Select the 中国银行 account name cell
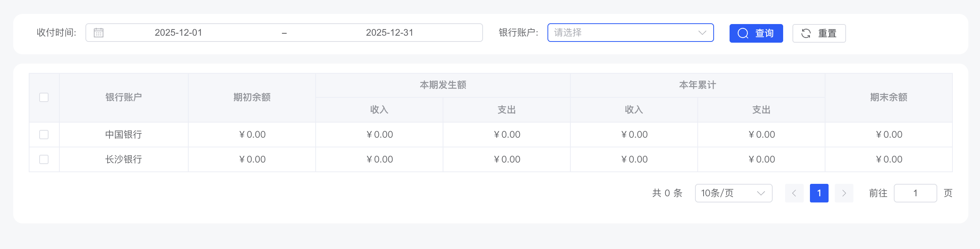 (123, 135)
